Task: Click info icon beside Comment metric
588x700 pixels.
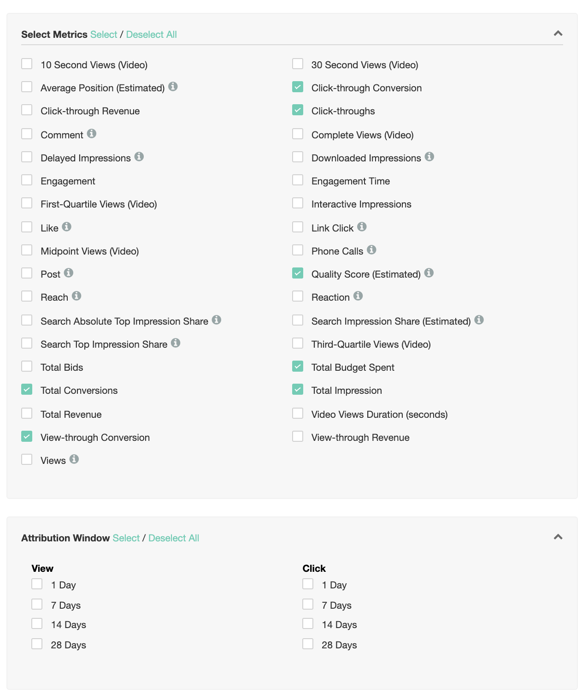Action: (92, 134)
